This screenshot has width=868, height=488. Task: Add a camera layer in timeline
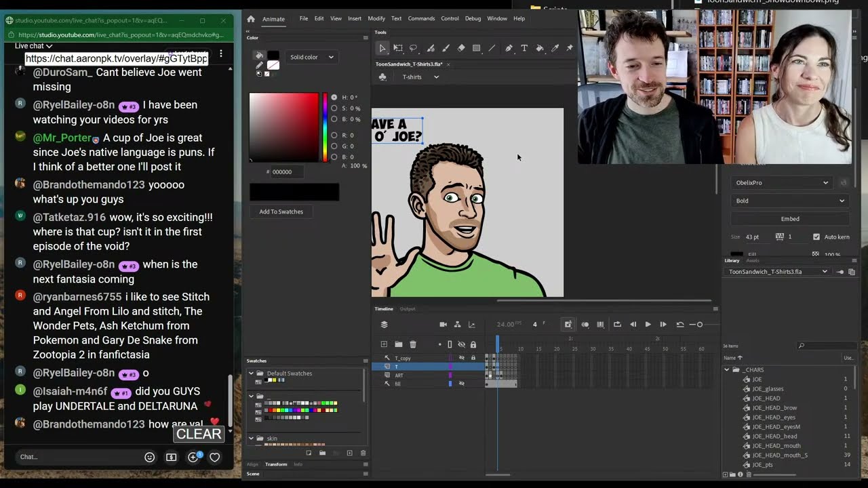click(x=443, y=325)
